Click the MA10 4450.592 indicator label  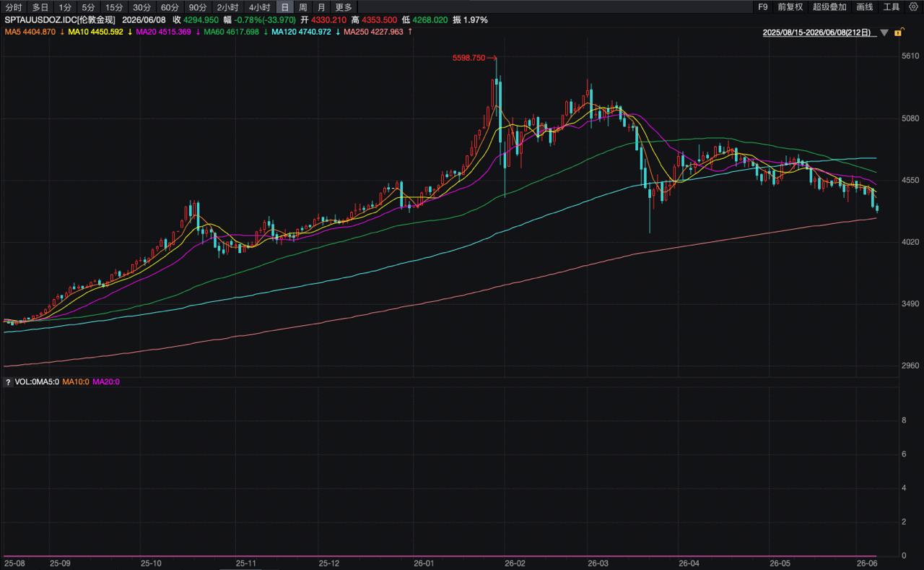pos(96,32)
